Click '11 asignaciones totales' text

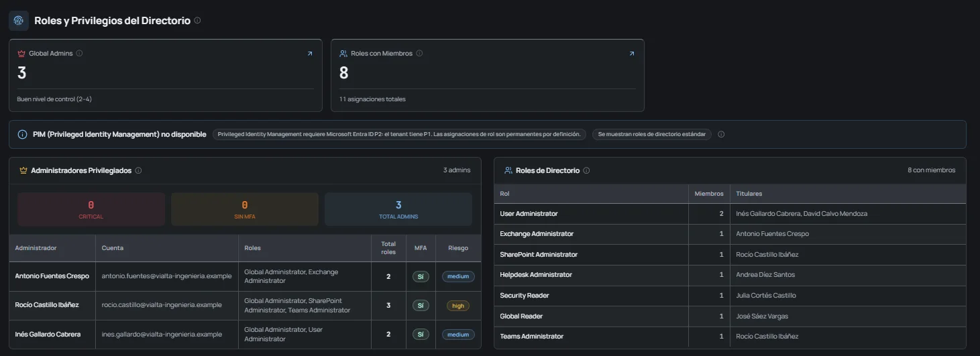click(372, 99)
